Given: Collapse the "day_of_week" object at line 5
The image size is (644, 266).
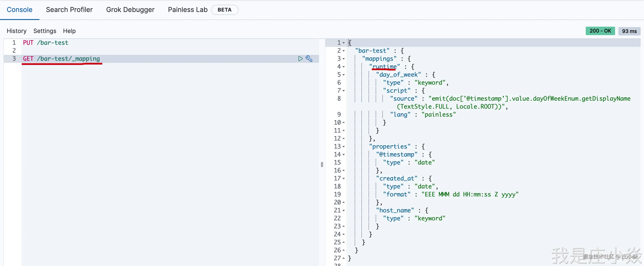Looking at the screenshot, I should click(344, 75).
